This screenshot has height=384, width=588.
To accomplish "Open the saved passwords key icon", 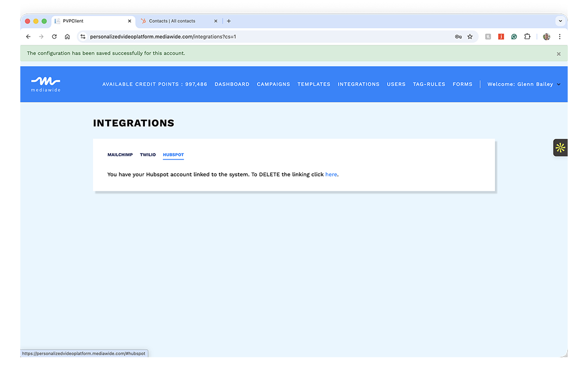I will pos(458,36).
